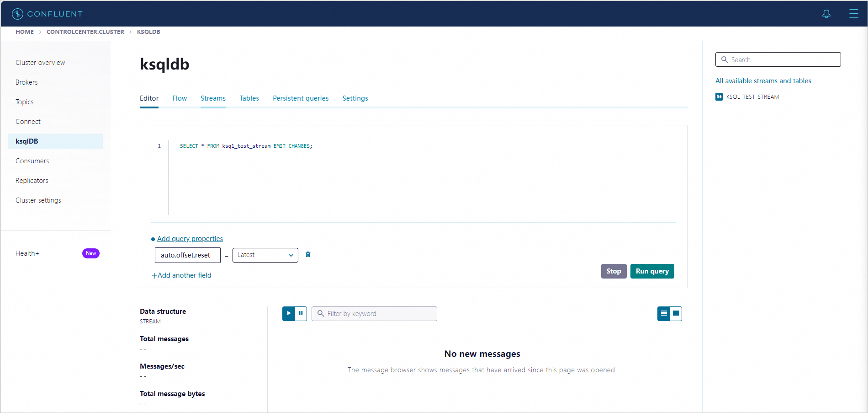Image resolution: width=868 pixels, height=413 pixels.
Task: Click Add another field
Action: tap(181, 275)
